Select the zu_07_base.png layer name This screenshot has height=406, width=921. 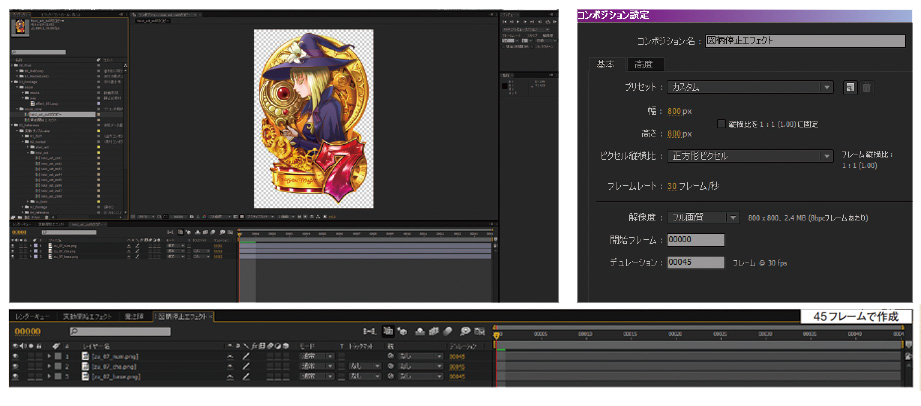(x=114, y=376)
